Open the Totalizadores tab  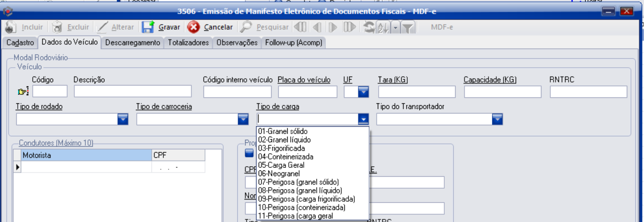pos(188,43)
